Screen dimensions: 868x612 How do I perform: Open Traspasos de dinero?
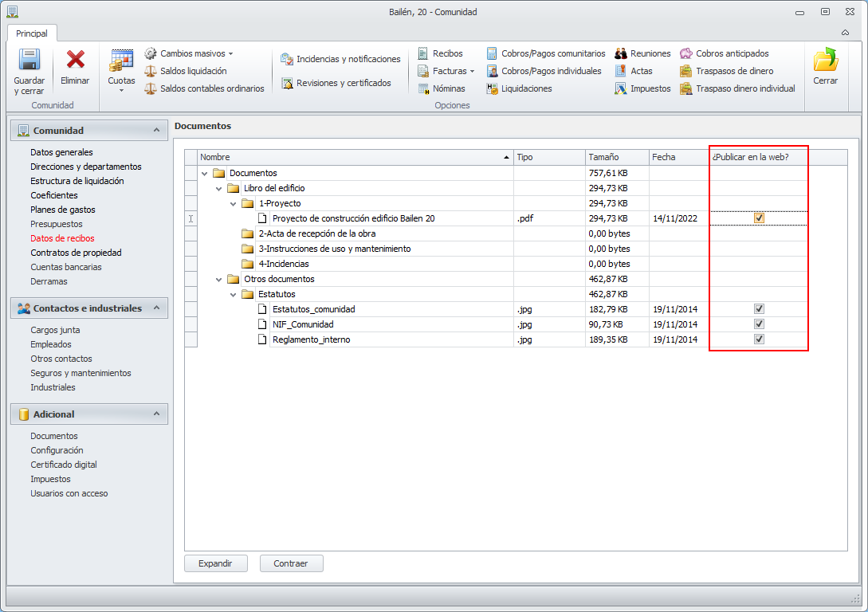coord(727,71)
